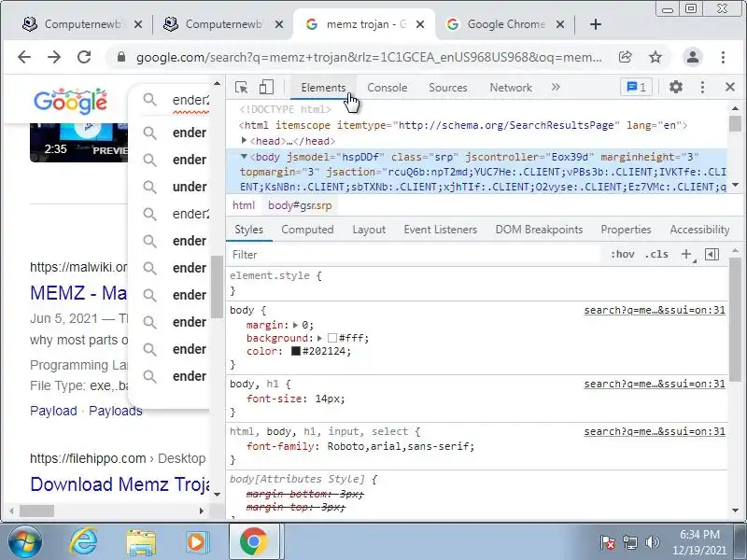Open Windows Explorer from taskbar
Image resolution: width=747 pixels, height=560 pixels.
141,542
